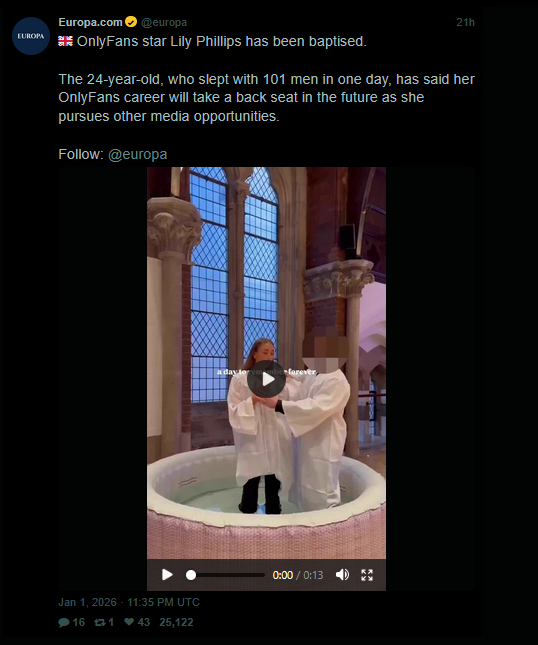Click the verified badge next to Europa.com

click(131, 22)
